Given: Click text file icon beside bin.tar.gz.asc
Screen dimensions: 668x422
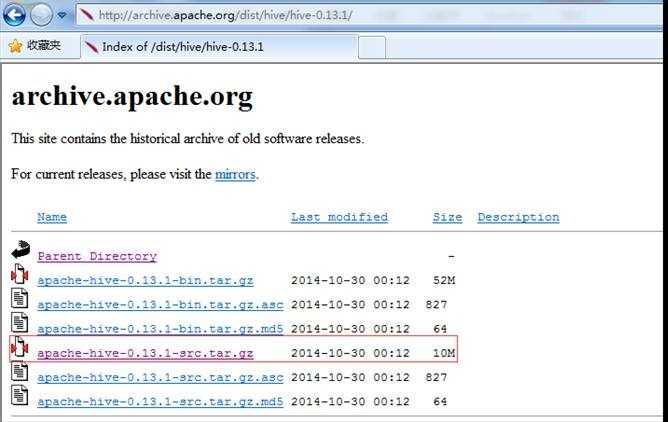Looking at the screenshot, I should coord(20,298).
